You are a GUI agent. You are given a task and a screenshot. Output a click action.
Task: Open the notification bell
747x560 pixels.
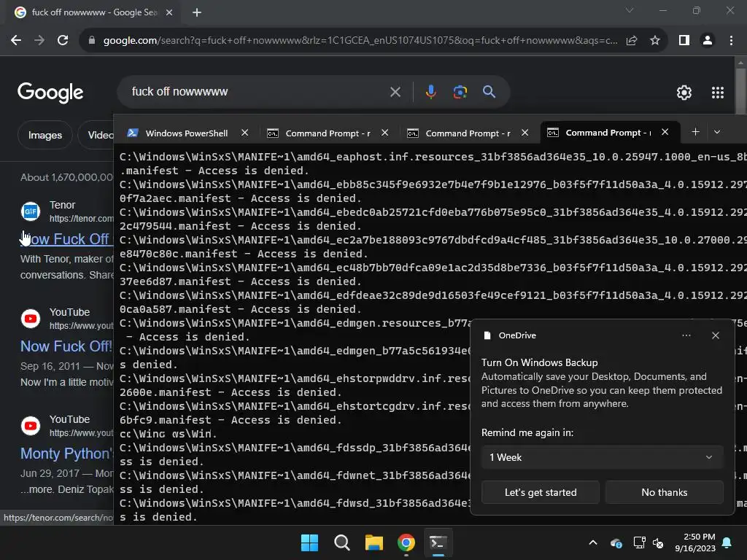point(727,542)
